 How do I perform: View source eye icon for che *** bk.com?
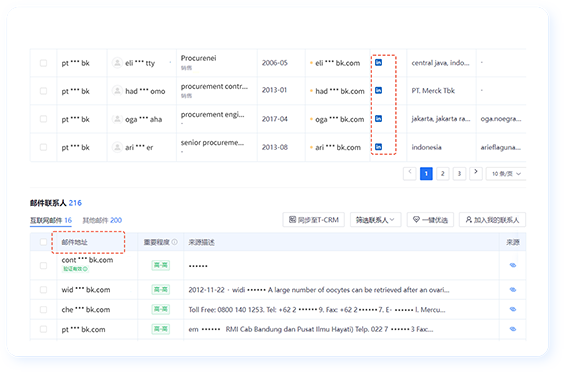513,309
